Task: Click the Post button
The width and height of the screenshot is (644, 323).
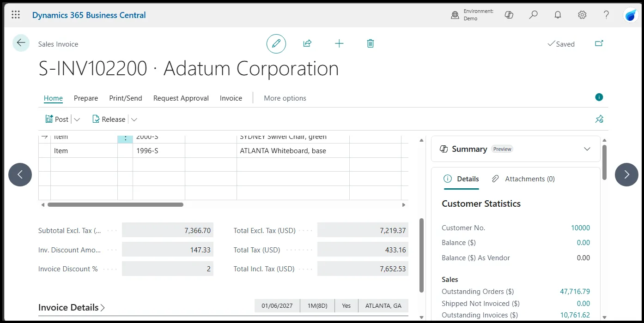Action: [57, 119]
